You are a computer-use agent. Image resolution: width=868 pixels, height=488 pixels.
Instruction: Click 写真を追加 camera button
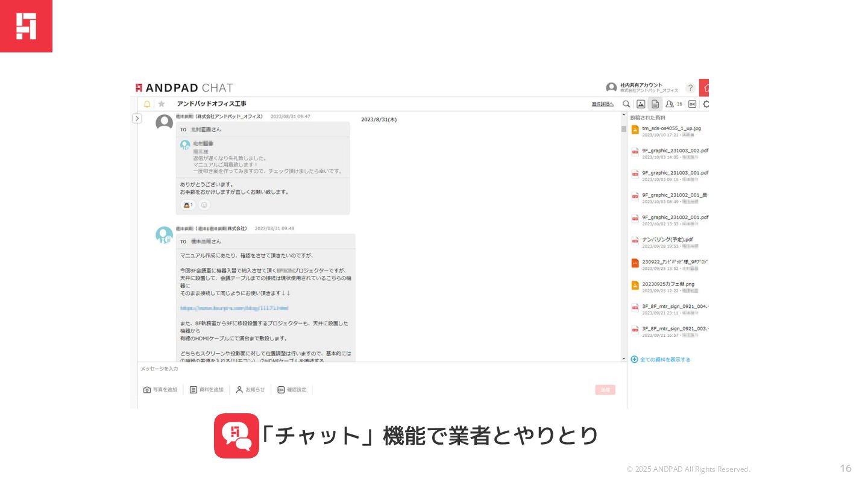[160, 390]
